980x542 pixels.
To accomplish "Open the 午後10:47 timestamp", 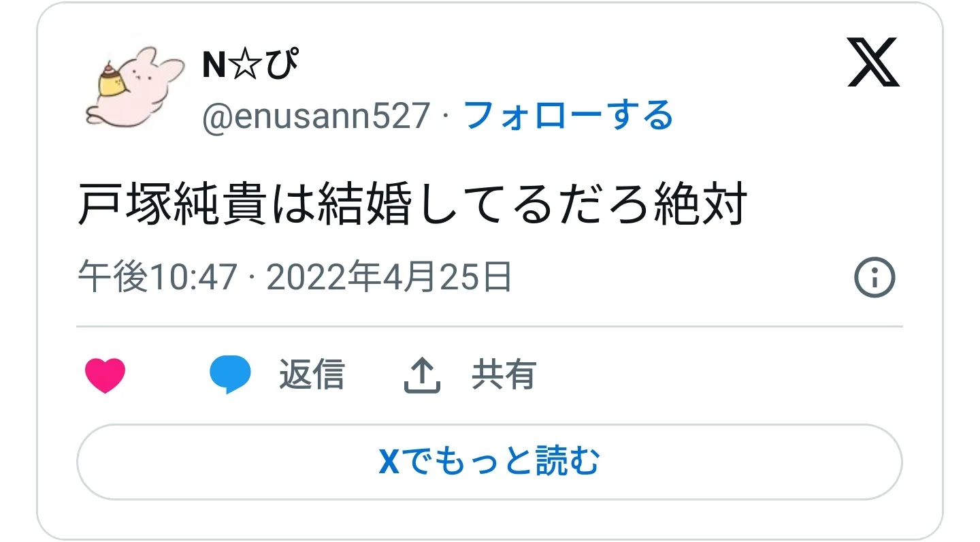I will click(157, 278).
